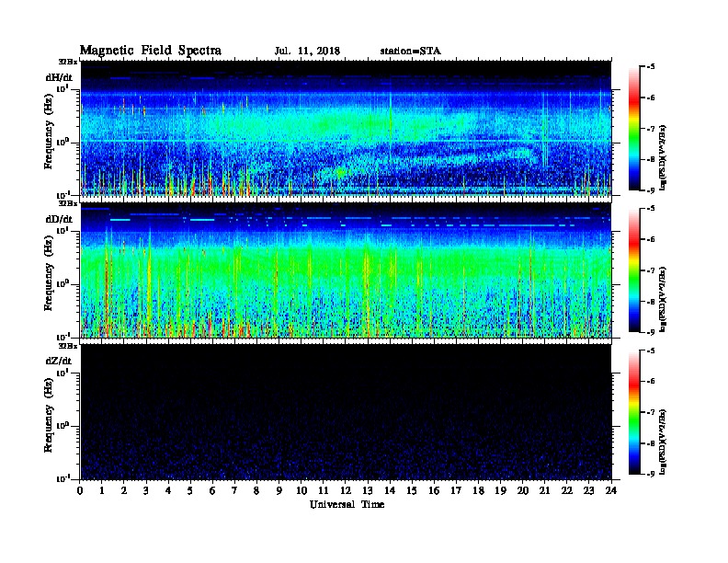Viewport: 728px width, 563px height.
Task: Click the '-9' tick on dH/dt color bar
Action: tap(651, 190)
